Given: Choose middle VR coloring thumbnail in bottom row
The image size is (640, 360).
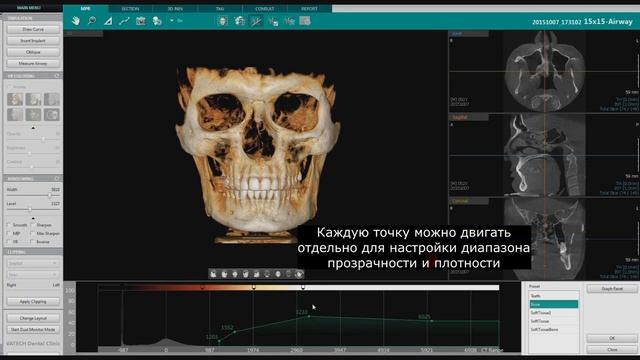Looking at the screenshot, I should 33,115.
